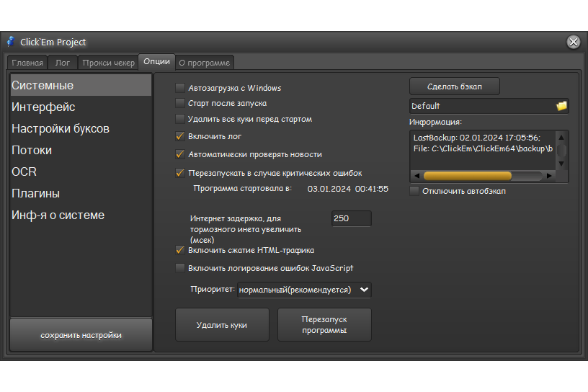Click the start time 03.01.2024 00:41:55
Viewport: 588px width, 392px height.
[347, 189]
